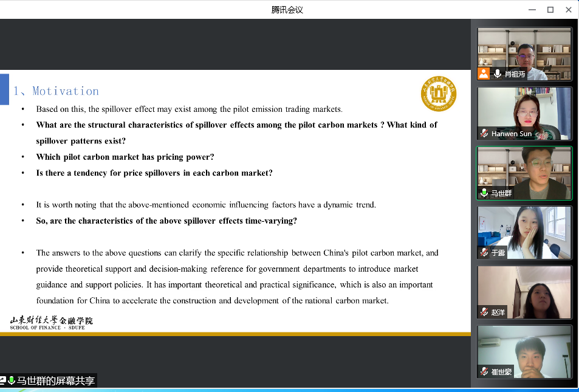Click the School of Finance SDUFE footer logo

point(52,323)
